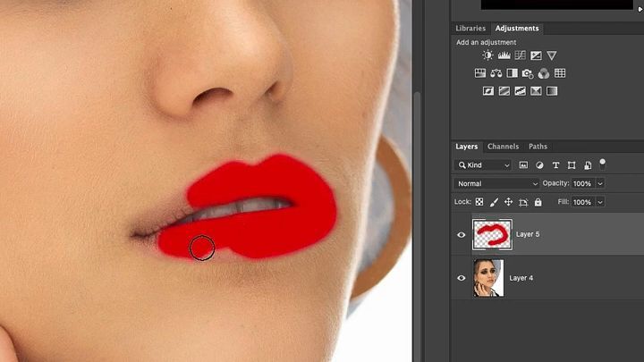
Task: Switch to the Adjustments tab
Action: tap(517, 29)
